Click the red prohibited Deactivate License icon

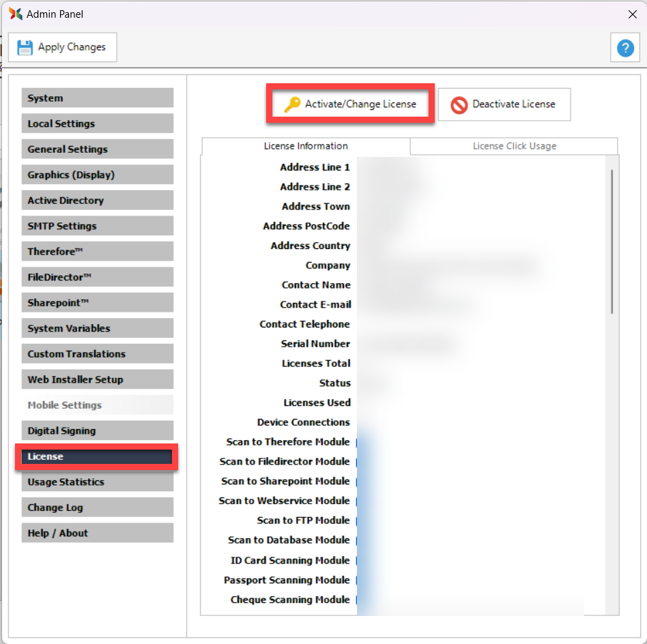459,104
